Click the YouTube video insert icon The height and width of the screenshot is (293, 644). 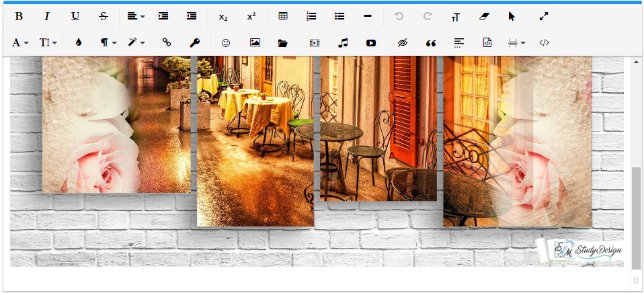point(371,42)
